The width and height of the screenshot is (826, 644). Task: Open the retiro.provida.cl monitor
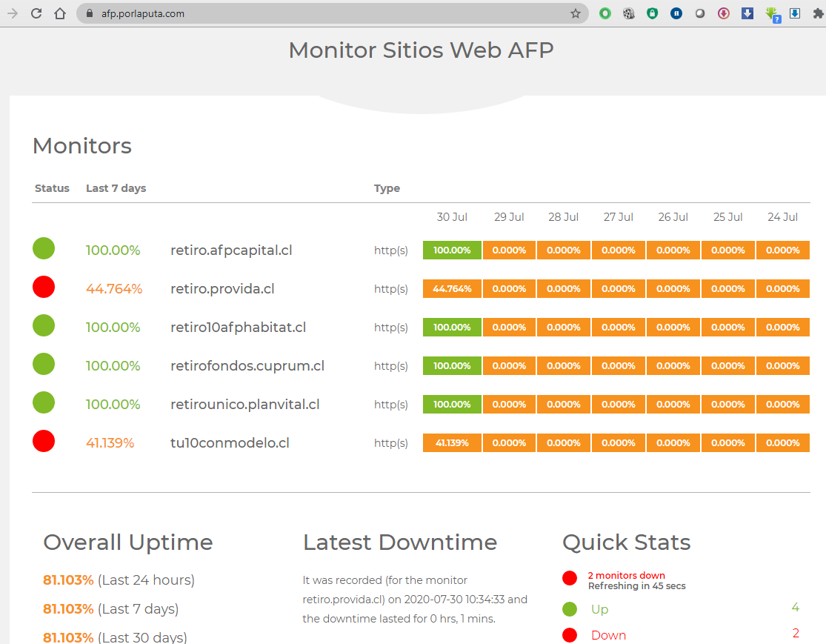pos(222,289)
